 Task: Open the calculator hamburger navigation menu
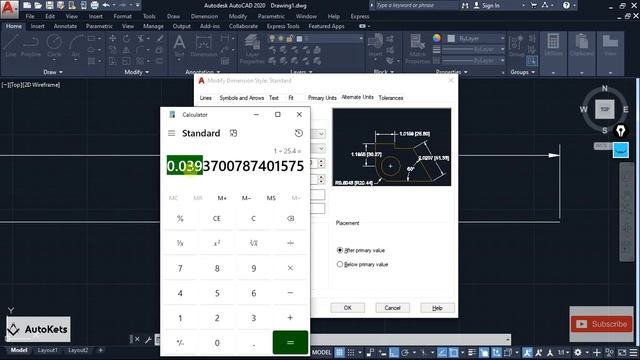pos(171,133)
